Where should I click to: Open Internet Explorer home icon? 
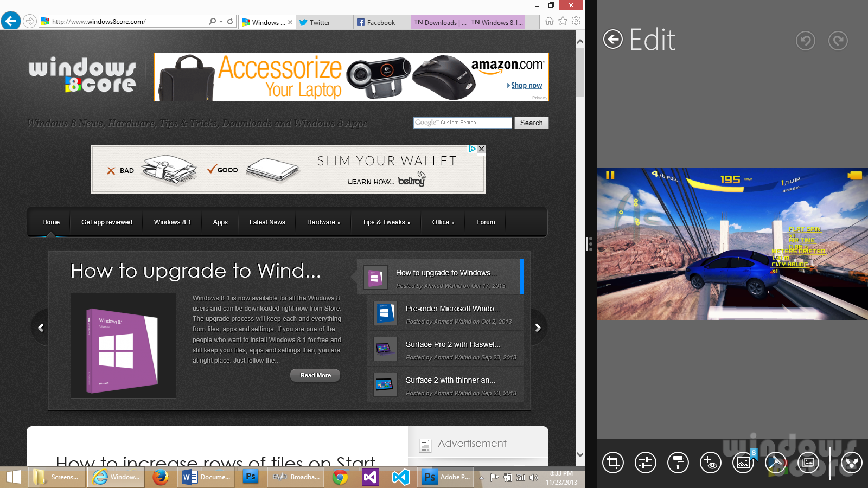click(x=550, y=21)
